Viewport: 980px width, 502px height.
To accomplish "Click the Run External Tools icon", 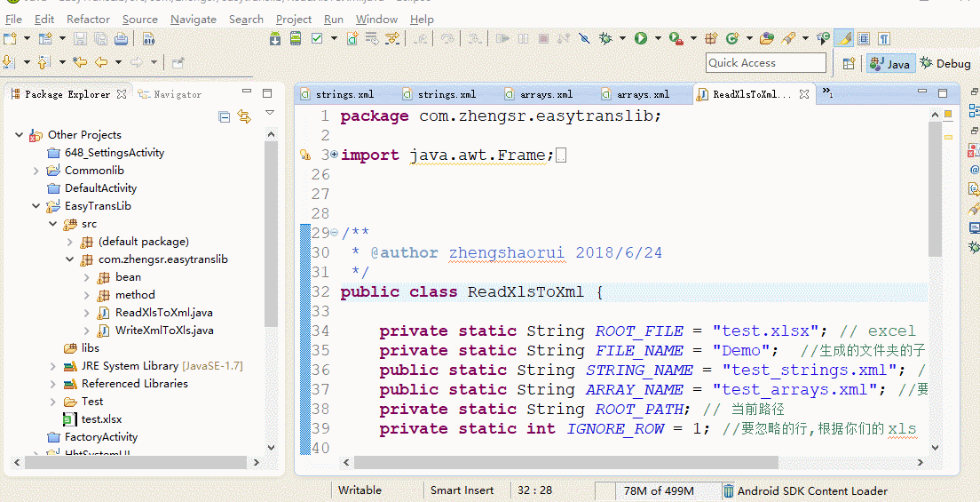I will coord(676,39).
